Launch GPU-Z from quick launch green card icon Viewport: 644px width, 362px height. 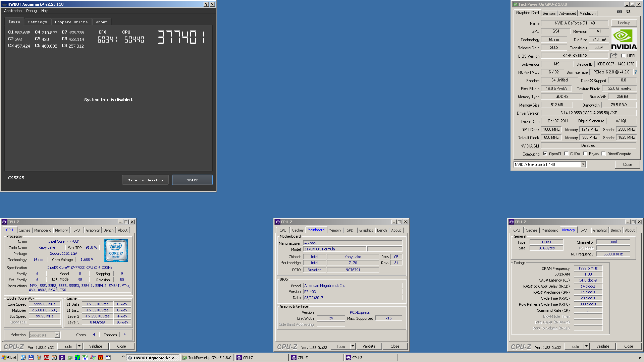pyautogui.click(x=70, y=358)
